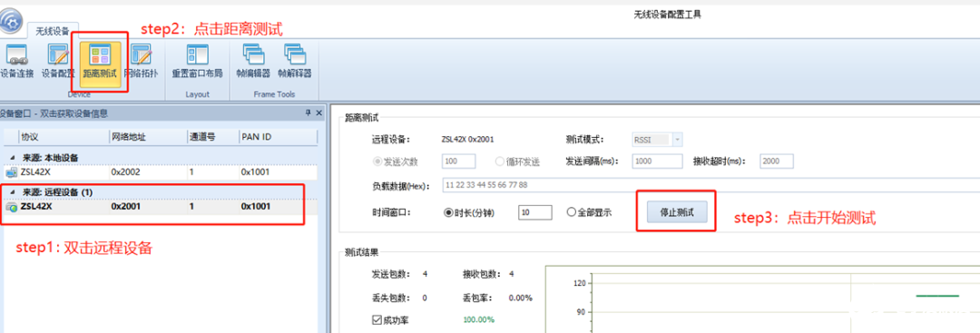Select the 循环发送 radio button
This screenshot has height=333, width=980.
500,162
